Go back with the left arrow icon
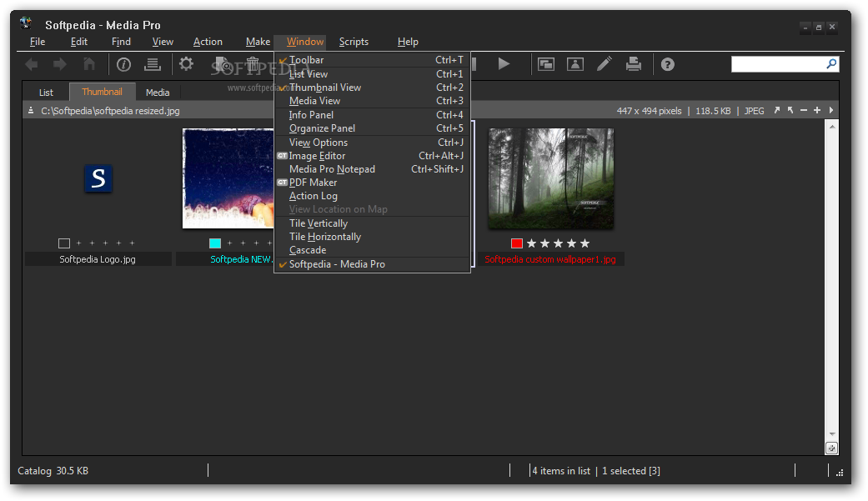The image size is (868, 501). tap(32, 64)
